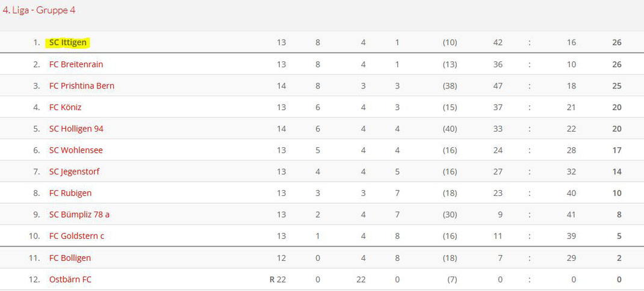Viewport: 644px width, 291px height.
Task: Click rank number 11. beside FC Bolligen
Action: [34, 258]
